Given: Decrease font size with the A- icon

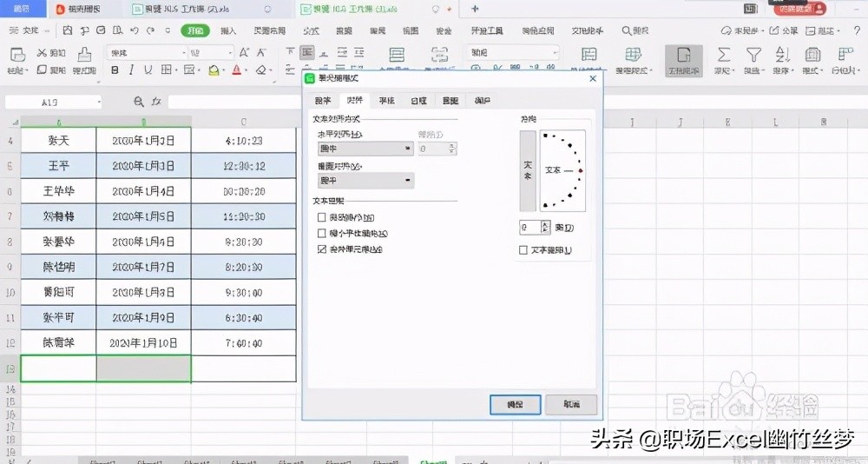Looking at the screenshot, I should point(261,53).
